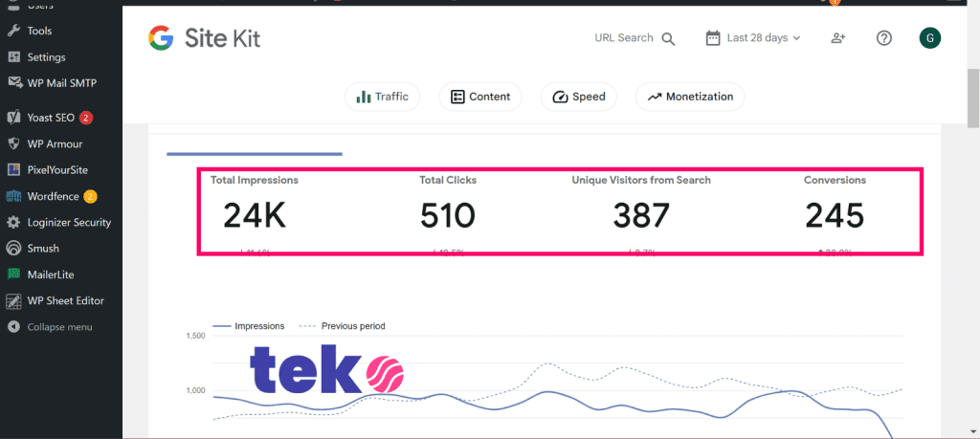This screenshot has height=439, width=980.
Task: Click the Google Site Kit logo
Action: coord(204,38)
